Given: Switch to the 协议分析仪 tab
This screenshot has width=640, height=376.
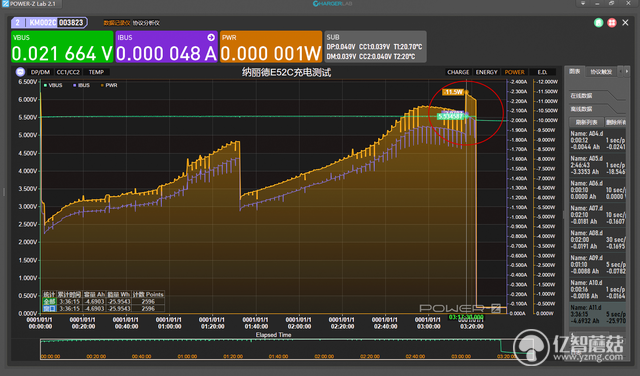Looking at the screenshot, I should tap(146, 23).
